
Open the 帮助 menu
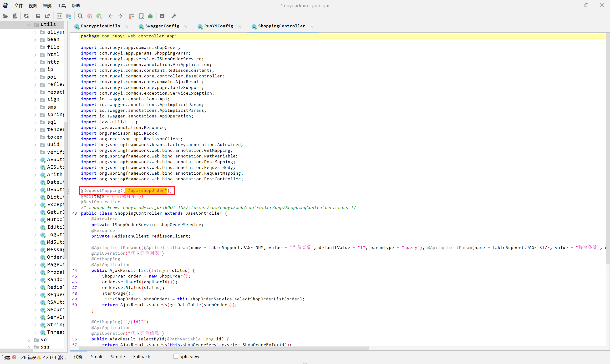[x=76, y=5]
